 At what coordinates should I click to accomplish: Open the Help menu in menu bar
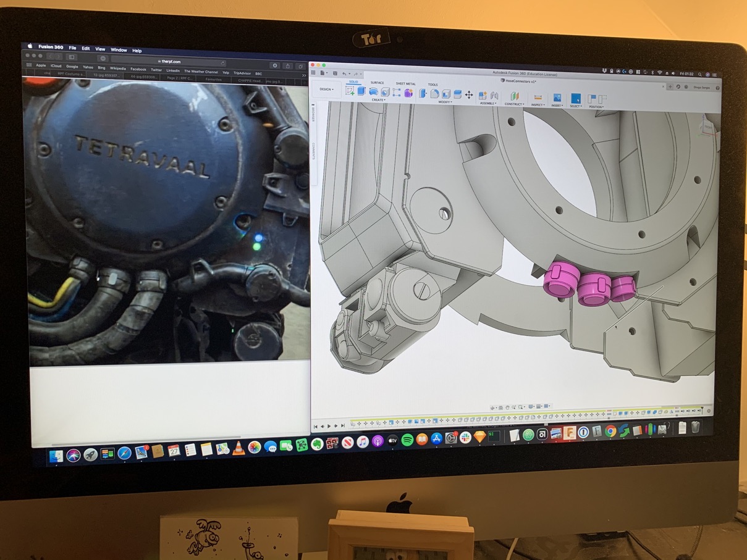point(137,51)
